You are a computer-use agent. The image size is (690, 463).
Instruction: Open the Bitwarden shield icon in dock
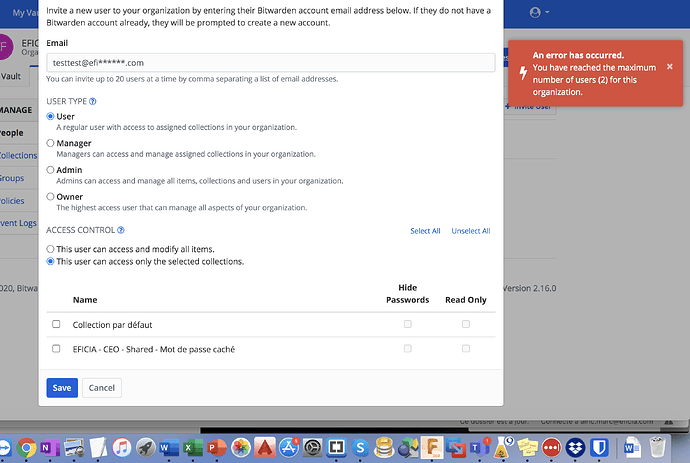(x=599, y=448)
